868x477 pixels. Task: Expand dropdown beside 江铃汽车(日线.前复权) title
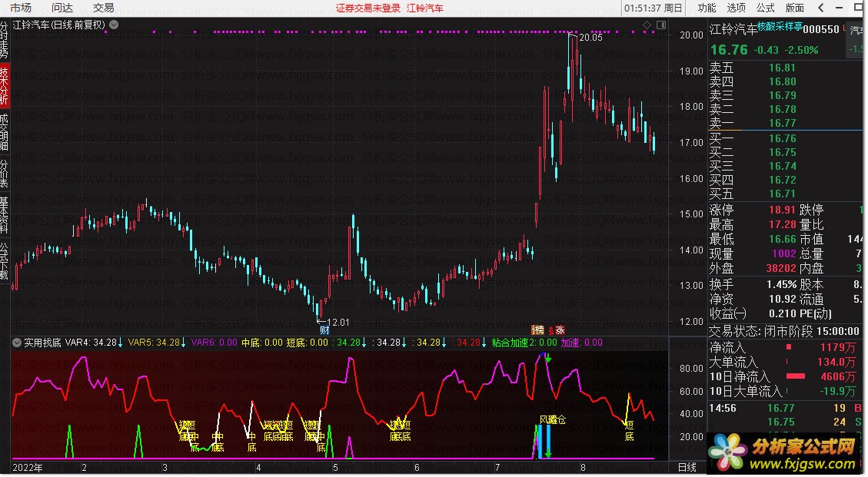pyautogui.click(x=114, y=25)
